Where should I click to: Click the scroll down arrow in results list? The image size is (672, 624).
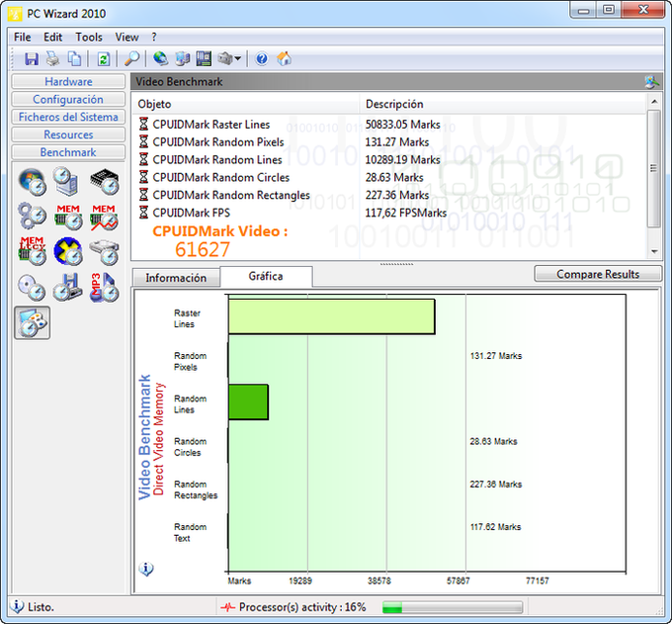pos(654,252)
